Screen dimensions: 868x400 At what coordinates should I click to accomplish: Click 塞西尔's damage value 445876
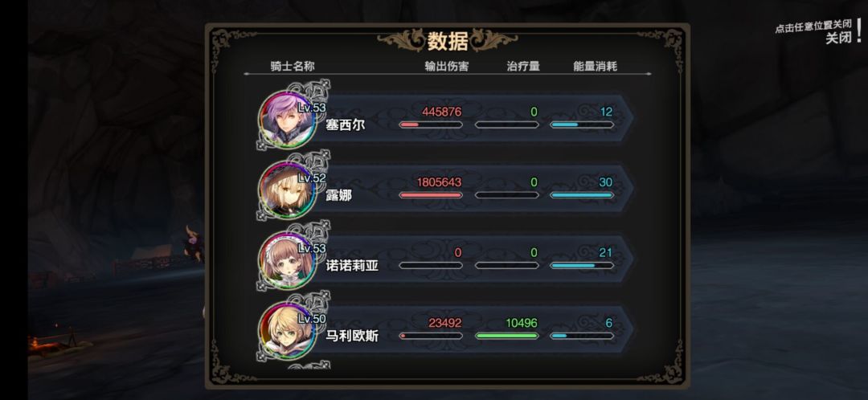coord(441,112)
